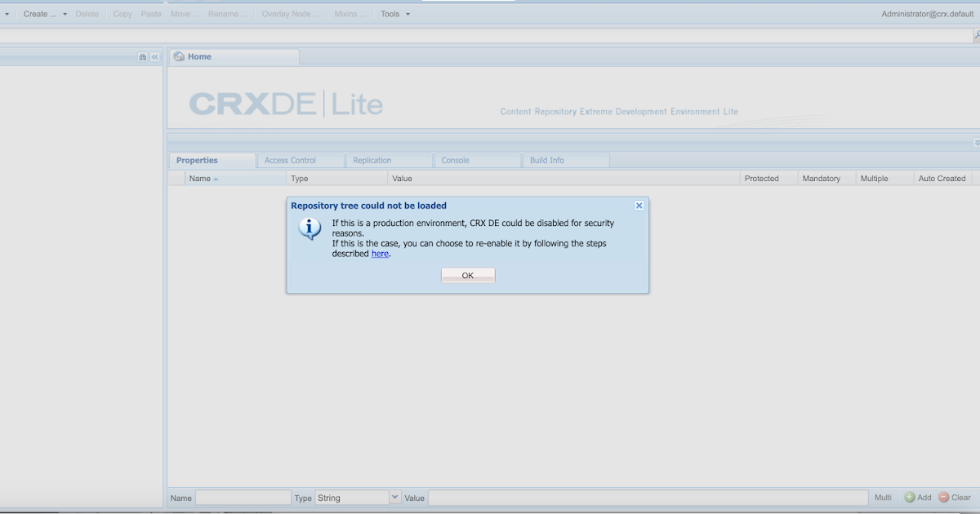This screenshot has width=980, height=514.
Task: Open the Type combo box showing String
Action: tap(394, 497)
